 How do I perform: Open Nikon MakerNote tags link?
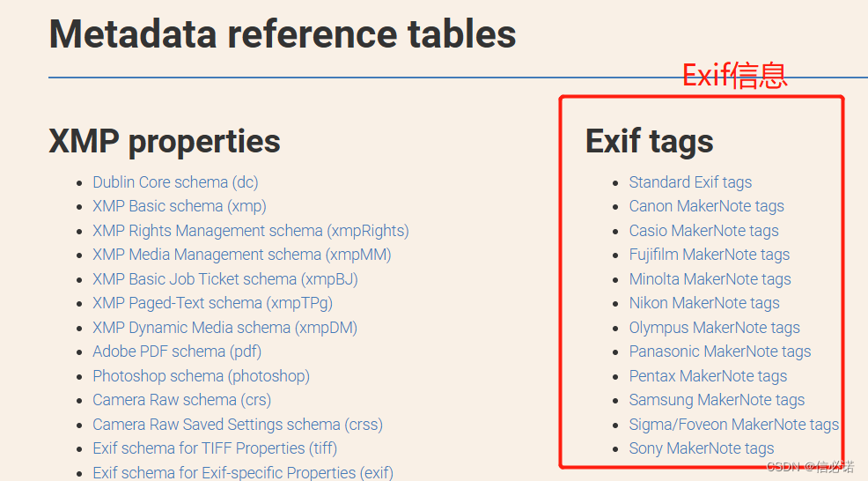click(x=704, y=303)
